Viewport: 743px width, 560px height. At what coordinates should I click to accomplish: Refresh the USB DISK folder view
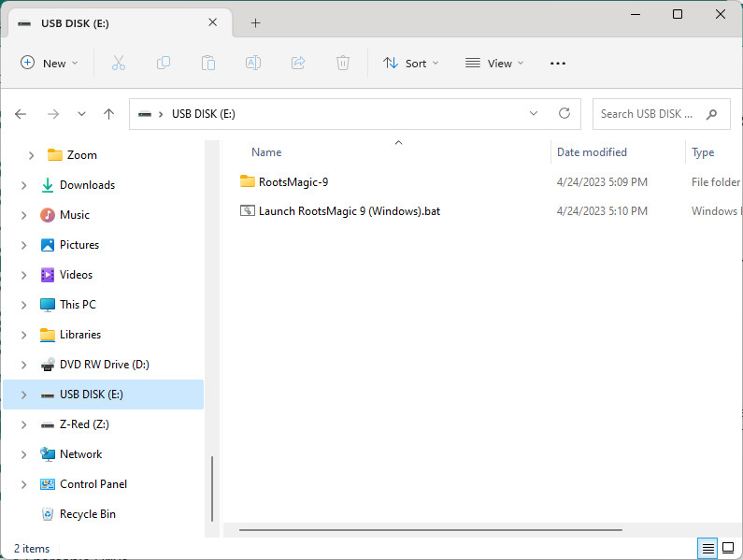tap(564, 114)
